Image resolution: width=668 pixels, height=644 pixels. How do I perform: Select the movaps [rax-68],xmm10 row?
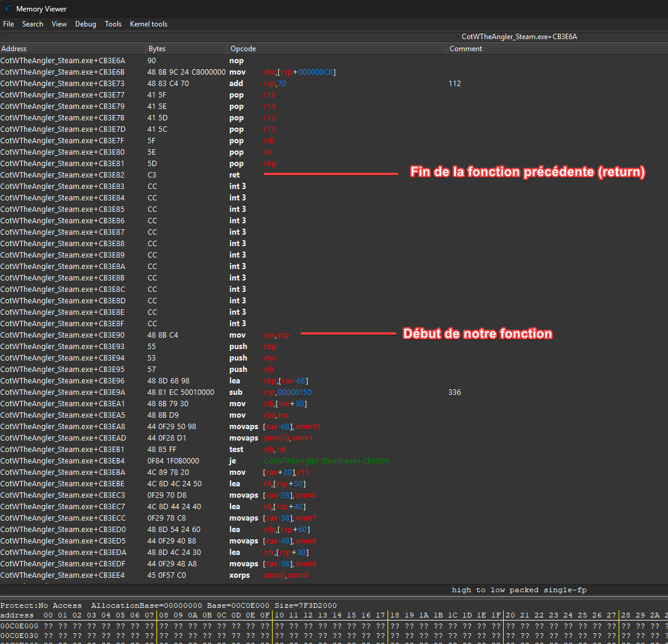[x=334, y=427]
